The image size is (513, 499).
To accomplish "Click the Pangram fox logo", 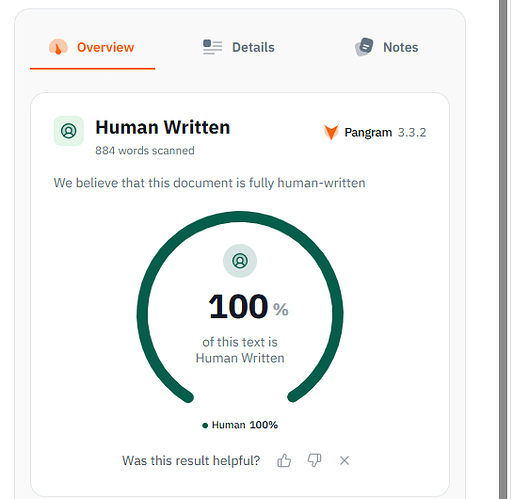I will click(x=331, y=132).
